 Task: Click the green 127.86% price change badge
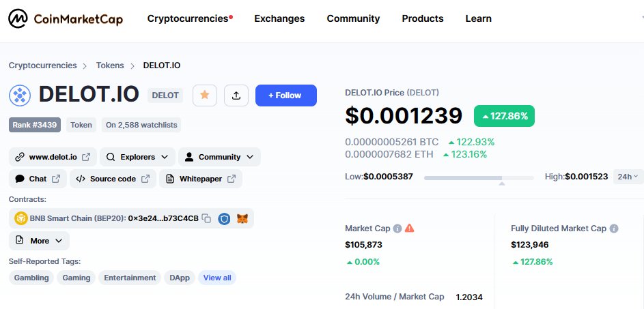[x=505, y=116]
